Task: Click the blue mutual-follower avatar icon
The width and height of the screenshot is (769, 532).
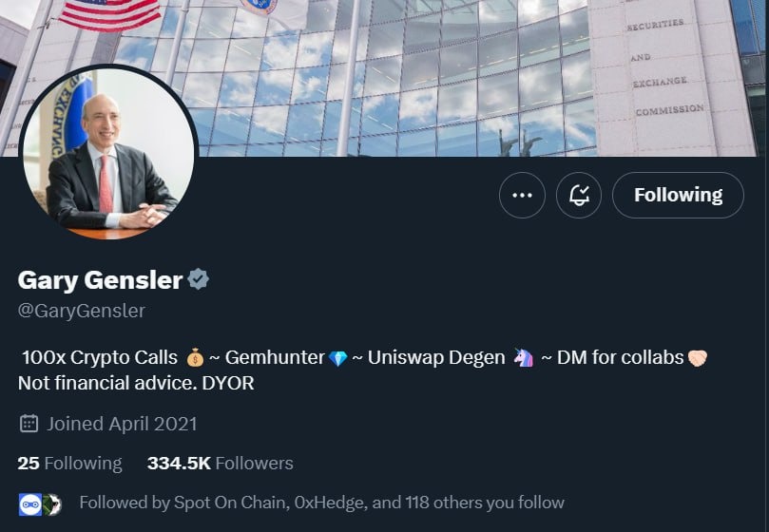Action: click(29, 503)
